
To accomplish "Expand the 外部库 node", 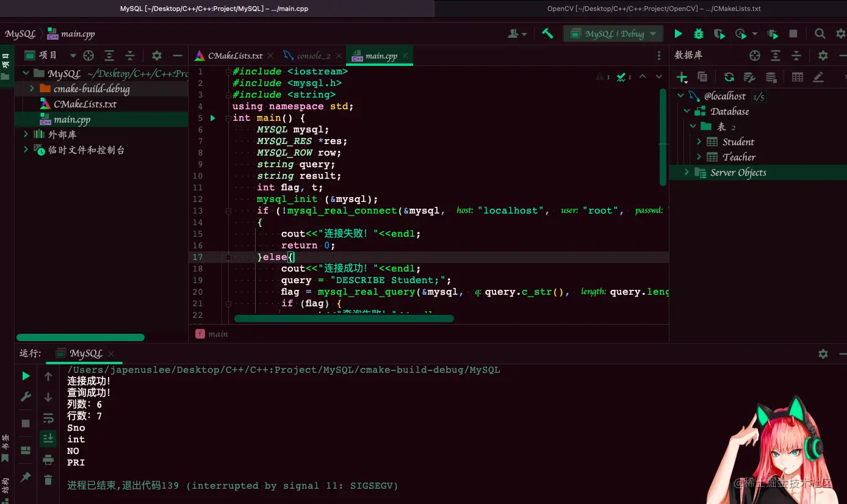I will [26, 134].
